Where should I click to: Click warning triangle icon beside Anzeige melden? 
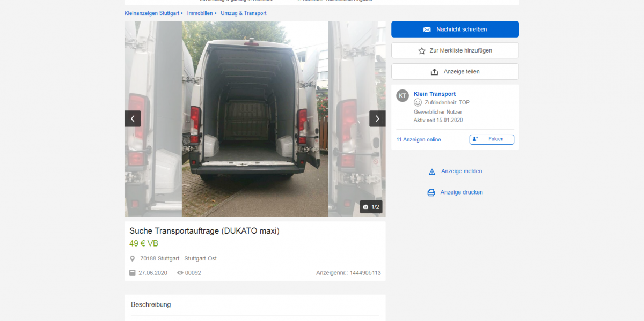pos(432,171)
